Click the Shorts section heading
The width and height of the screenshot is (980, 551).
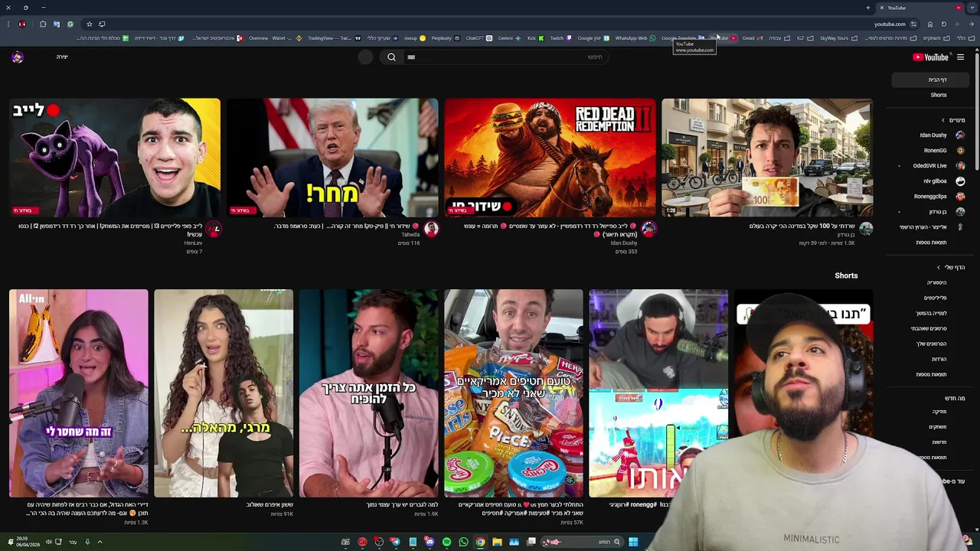pyautogui.click(x=846, y=275)
